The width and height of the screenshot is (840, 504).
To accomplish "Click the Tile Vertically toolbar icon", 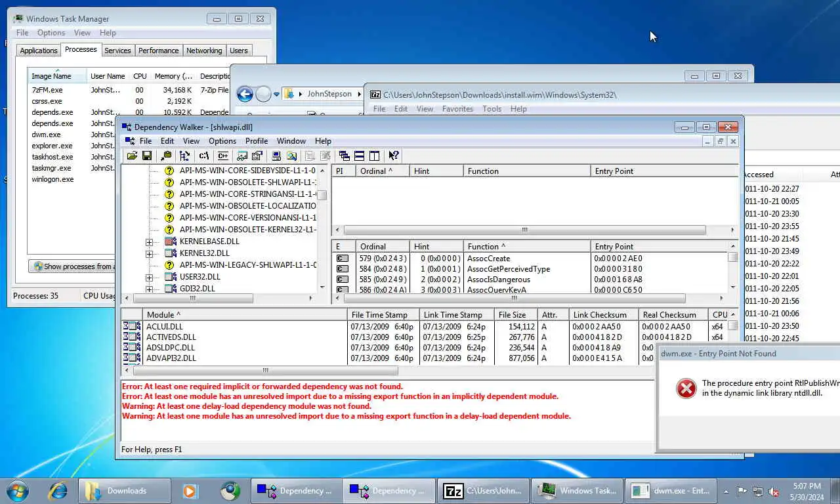I will click(374, 156).
